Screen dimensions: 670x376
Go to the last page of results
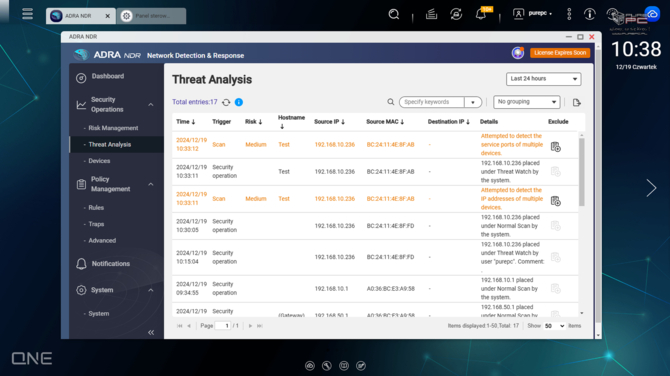(260, 326)
